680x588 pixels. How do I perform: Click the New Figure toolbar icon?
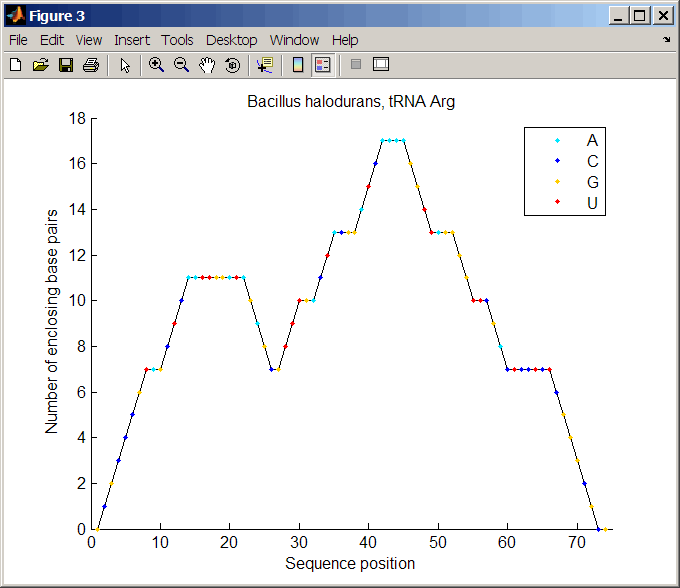[16, 65]
